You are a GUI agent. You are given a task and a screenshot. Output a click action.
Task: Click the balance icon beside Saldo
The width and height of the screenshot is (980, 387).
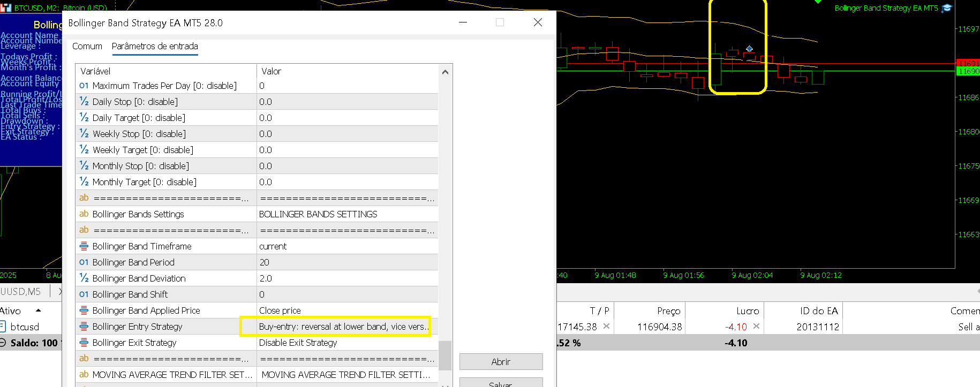click(3, 343)
